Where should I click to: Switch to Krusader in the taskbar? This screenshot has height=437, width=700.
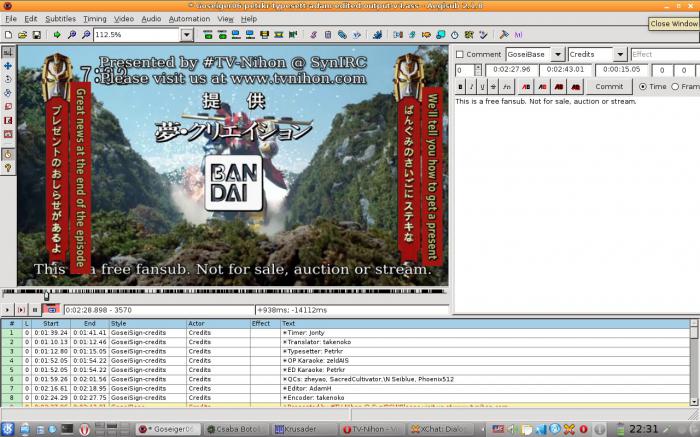(x=303, y=429)
